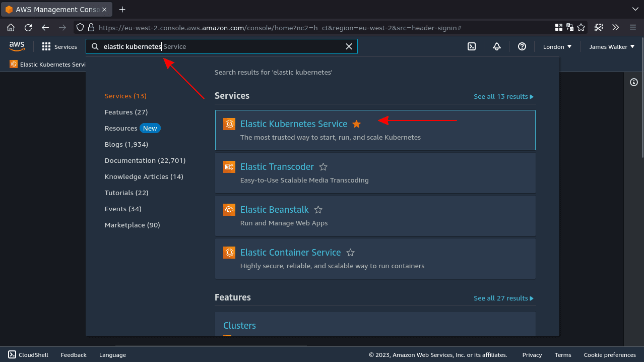Image resolution: width=644 pixels, height=362 pixels.
Task: Select the Events (34) filter
Action: (x=123, y=209)
